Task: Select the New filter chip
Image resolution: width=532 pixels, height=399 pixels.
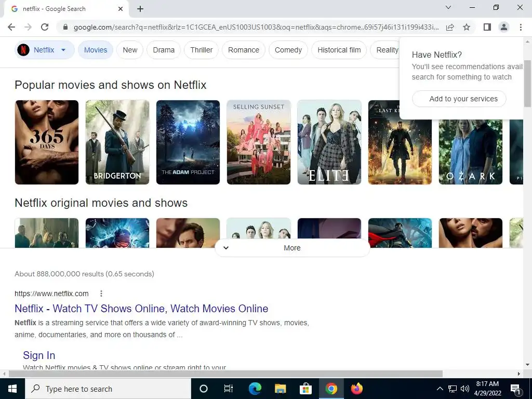Action: [x=130, y=50]
